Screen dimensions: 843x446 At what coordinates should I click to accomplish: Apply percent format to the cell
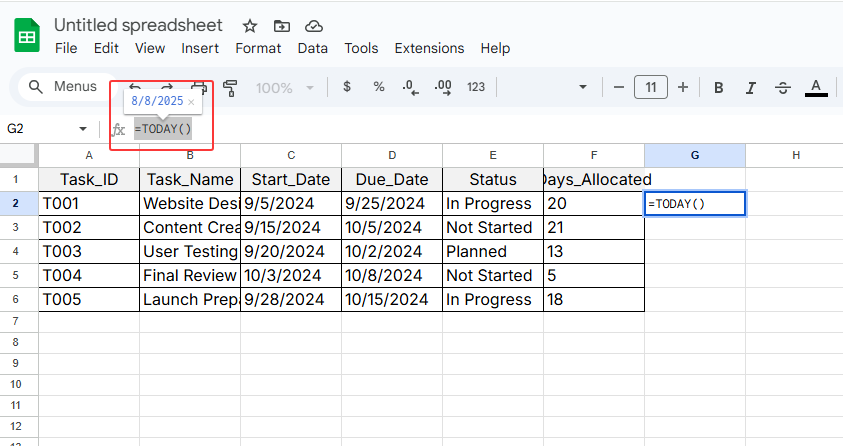pos(379,87)
